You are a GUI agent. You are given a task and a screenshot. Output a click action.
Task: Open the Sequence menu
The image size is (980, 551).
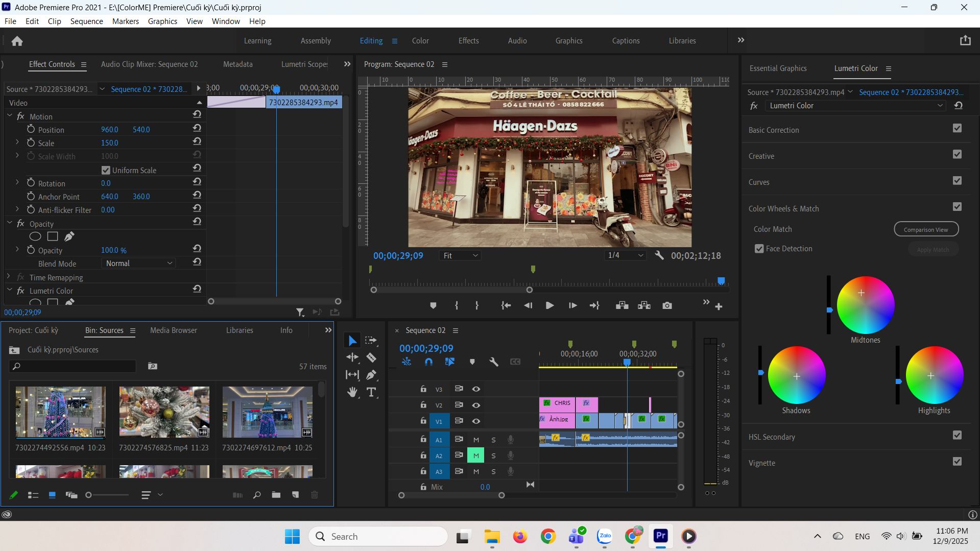(x=86, y=21)
